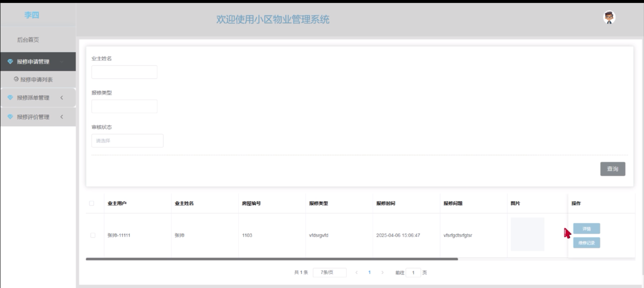Open the 7条/页 page size dropdown
The width and height of the screenshot is (644, 288).
329,272
